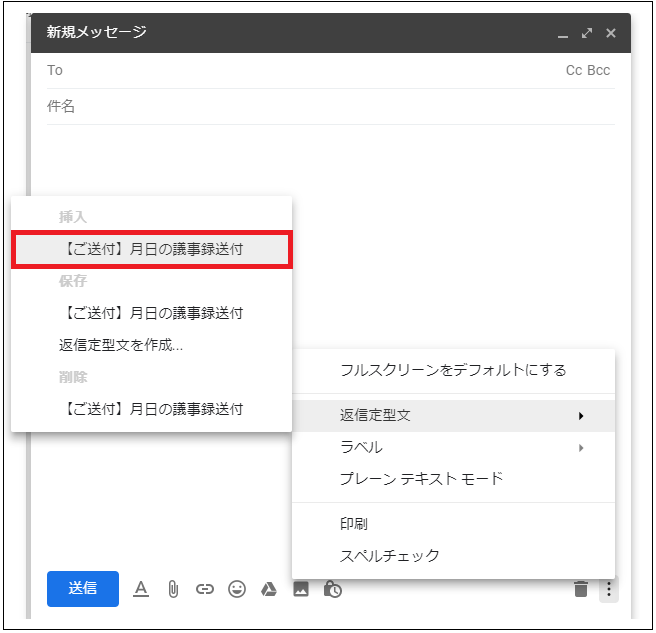Screen dimensions: 656x633
Task: Select フルスクリーンをデフォルトにする menu option
Action: coord(454,370)
